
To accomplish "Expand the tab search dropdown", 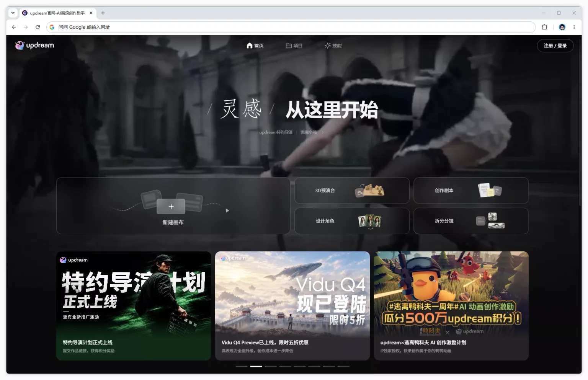I will 13,13.
